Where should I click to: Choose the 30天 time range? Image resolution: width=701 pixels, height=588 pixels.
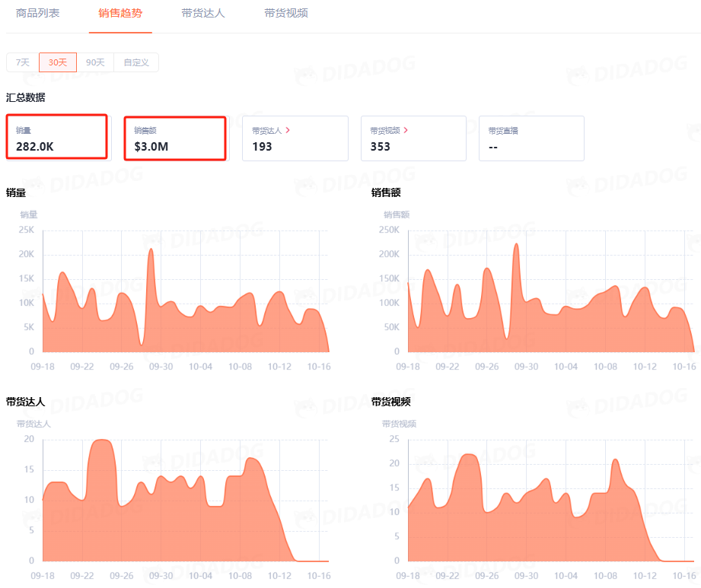click(x=58, y=62)
